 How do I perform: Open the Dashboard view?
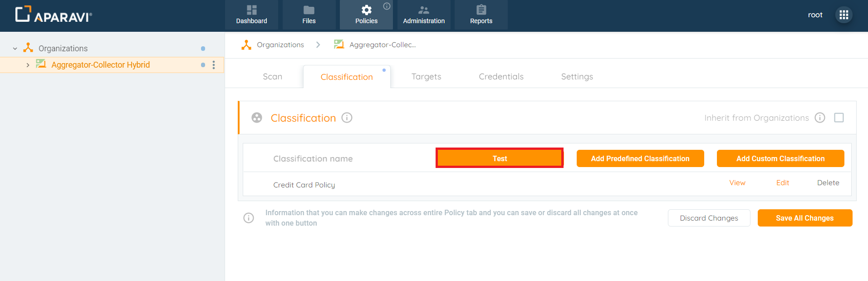click(x=251, y=15)
